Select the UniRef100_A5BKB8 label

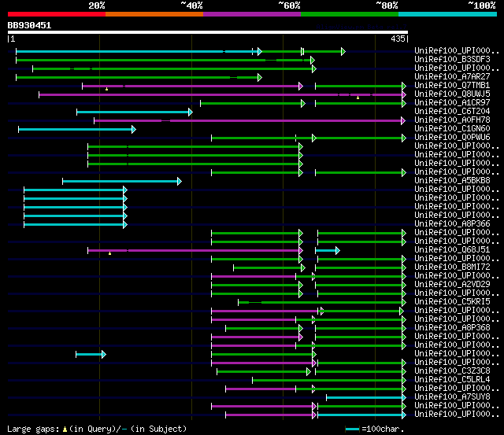[x=452, y=180]
